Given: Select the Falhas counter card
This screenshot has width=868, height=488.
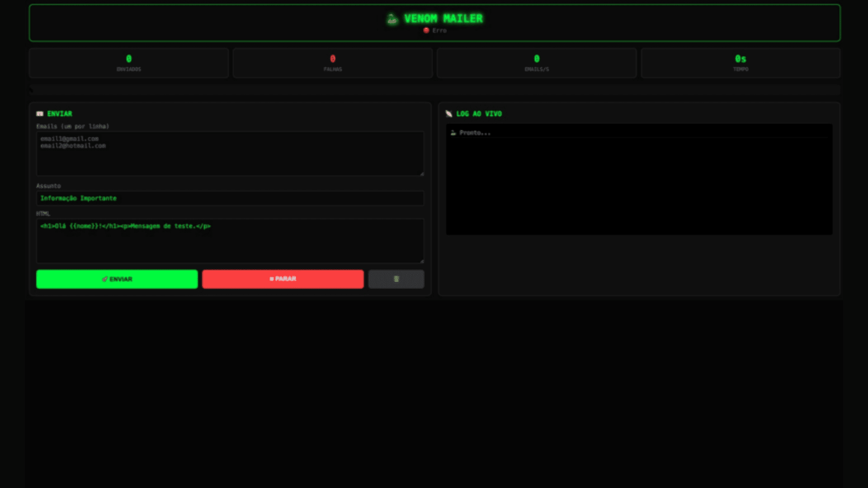Looking at the screenshot, I should [333, 63].
